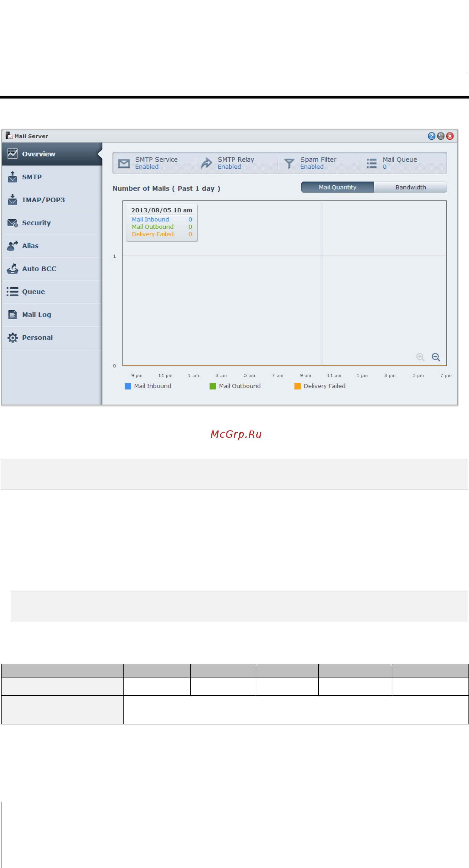Click the SMTP Service Enabled status
This screenshot has height=868, width=469.
click(x=147, y=167)
